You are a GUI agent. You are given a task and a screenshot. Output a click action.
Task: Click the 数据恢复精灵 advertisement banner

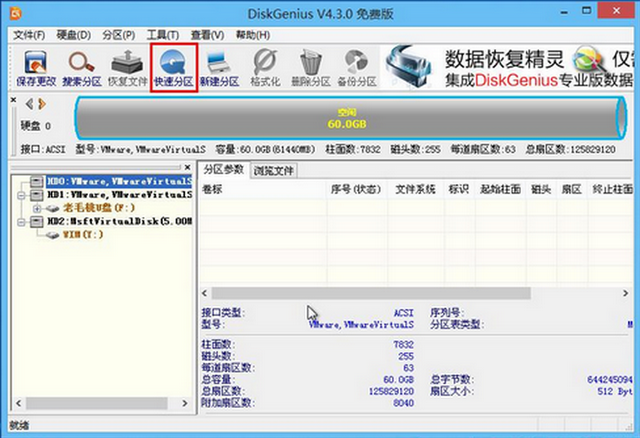pyautogui.click(x=509, y=68)
